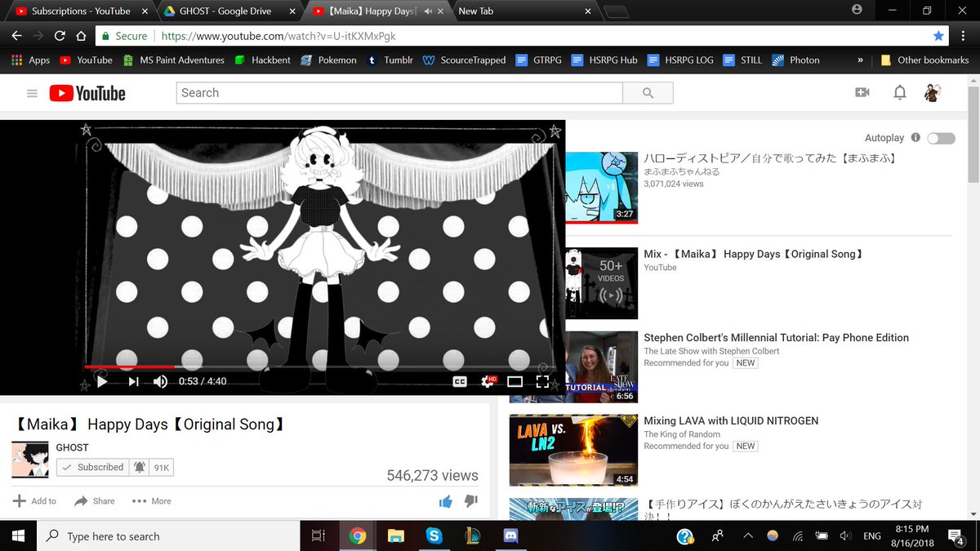This screenshot has height=551, width=980.
Task: Switch to the GHOST - Google Drive tab
Action: point(225,11)
